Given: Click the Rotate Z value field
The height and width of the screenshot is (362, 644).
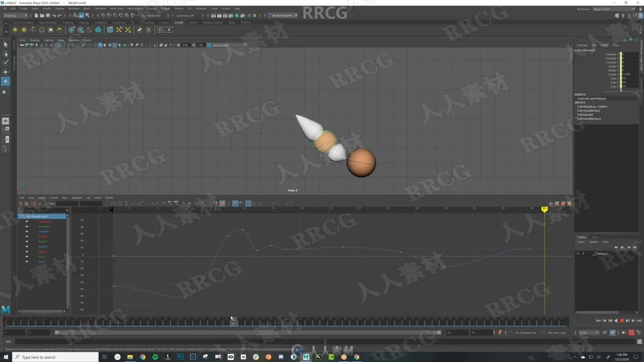Looking at the screenshot, I should click(x=629, y=74).
